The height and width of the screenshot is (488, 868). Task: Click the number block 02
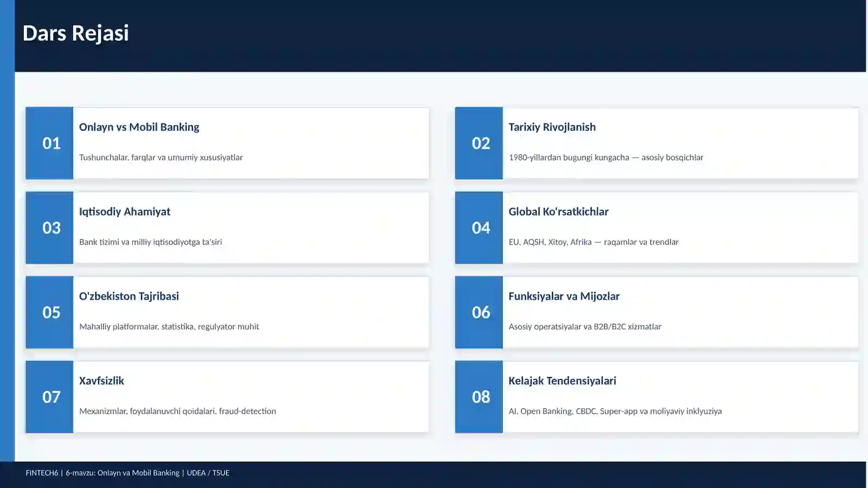tap(479, 143)
